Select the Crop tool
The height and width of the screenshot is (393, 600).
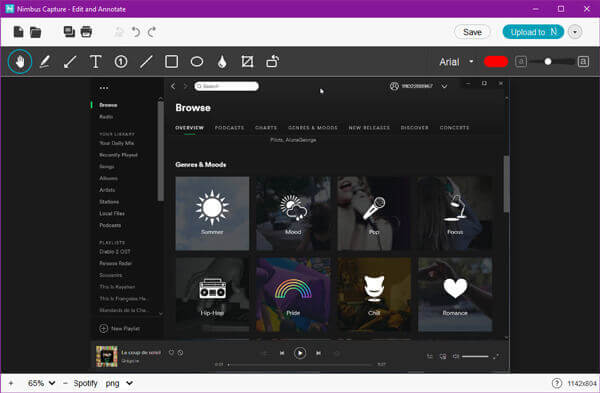247,61
